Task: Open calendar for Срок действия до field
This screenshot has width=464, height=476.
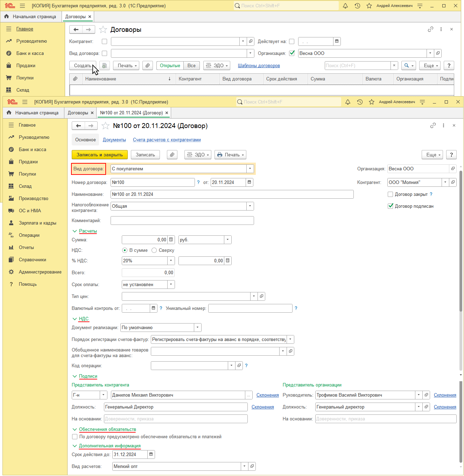Action: point(151,454)
